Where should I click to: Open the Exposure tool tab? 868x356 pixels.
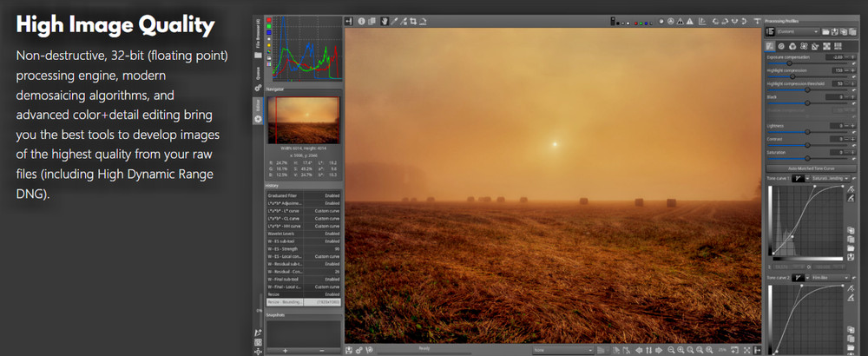769,46
